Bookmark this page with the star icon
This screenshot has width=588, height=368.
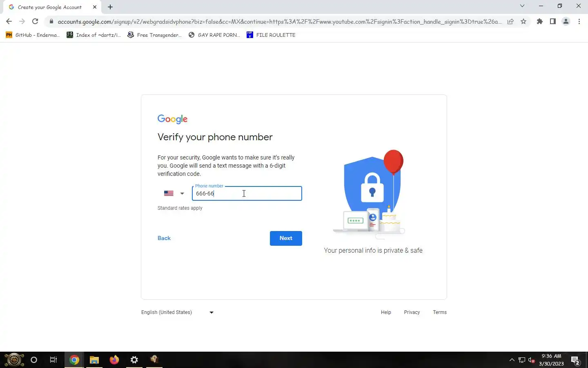523,22
